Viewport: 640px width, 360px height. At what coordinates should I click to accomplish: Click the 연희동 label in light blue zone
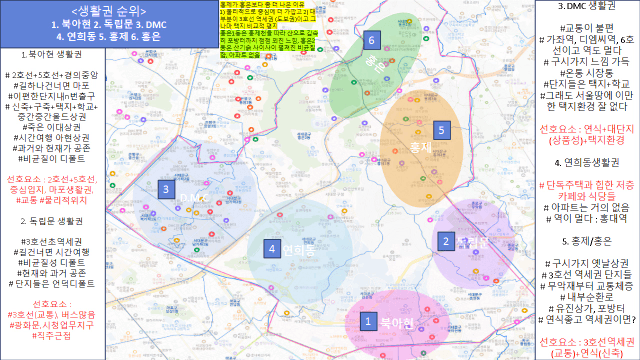point(299,250)
